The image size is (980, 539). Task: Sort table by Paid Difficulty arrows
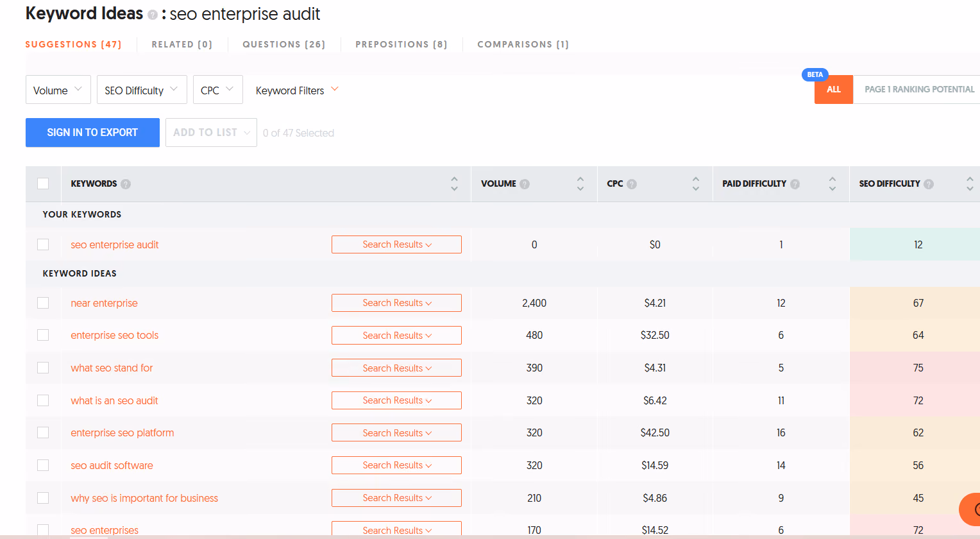pyautogui.click(x=832, y=184)
